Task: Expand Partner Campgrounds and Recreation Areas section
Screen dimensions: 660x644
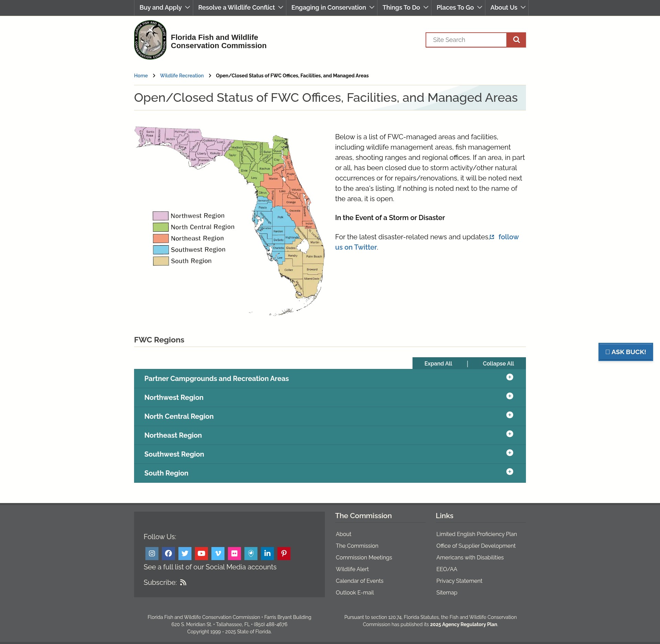Action: (330, 379)
